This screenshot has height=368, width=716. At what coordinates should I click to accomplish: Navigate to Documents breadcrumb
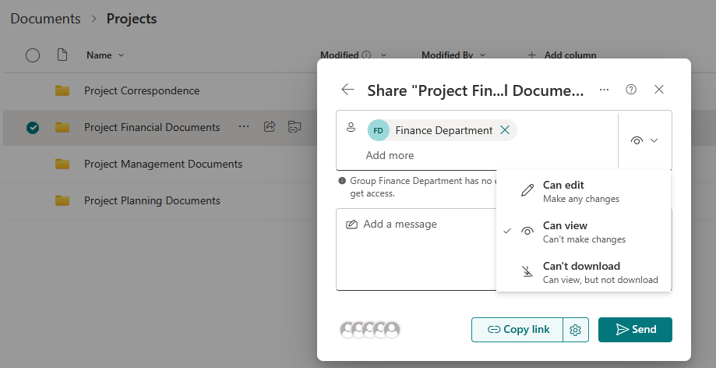[x=45, y=19]
